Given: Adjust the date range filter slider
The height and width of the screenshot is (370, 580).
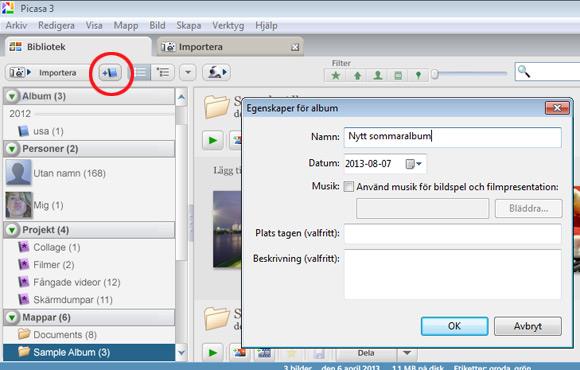Looking at the screenshot, I should click(x=435, y=74).
